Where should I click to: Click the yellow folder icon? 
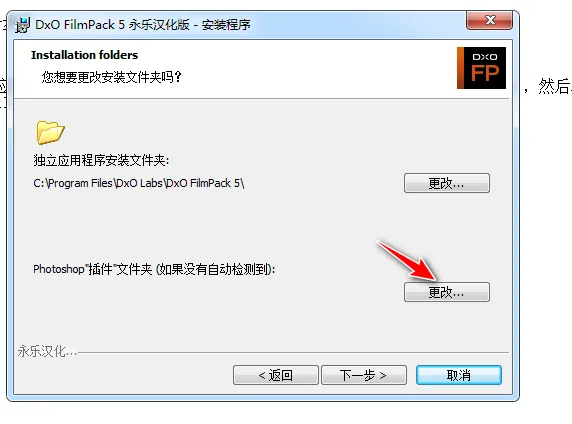(50, 132)
